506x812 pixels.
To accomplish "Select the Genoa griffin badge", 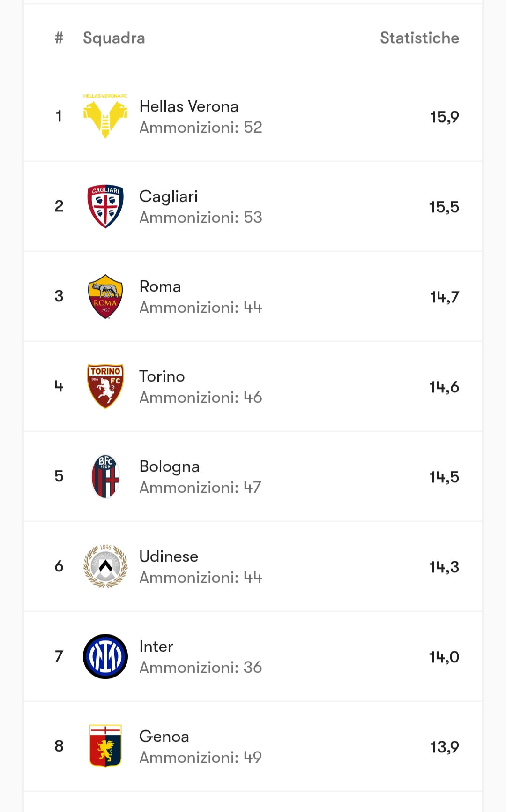I will tap(105, 746).
